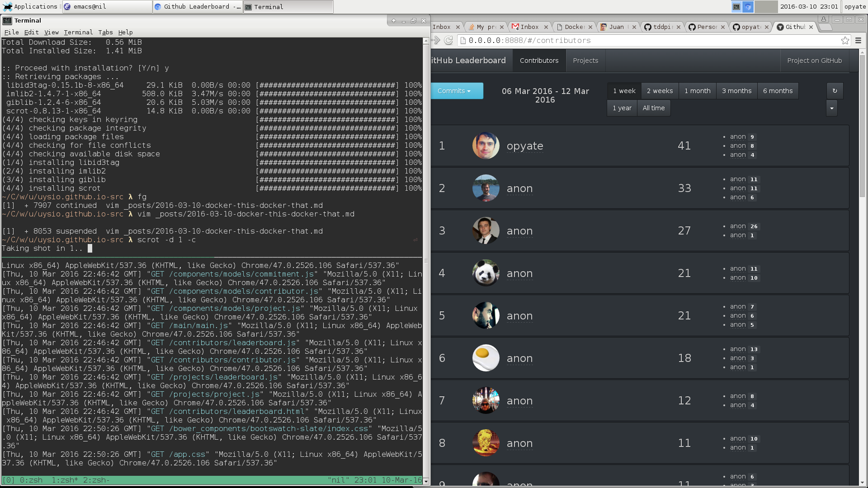Open the browser hamburger menu
This screenshot has width=868, height=488.
tap(858, 40)
